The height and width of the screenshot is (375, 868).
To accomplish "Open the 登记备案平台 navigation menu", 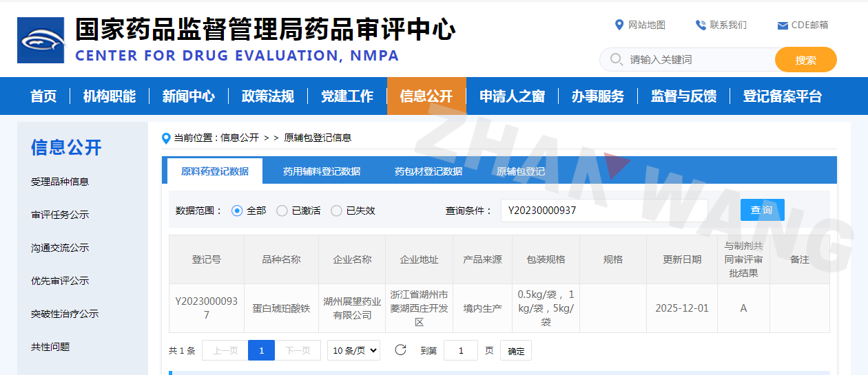I will tap(782, 96).
